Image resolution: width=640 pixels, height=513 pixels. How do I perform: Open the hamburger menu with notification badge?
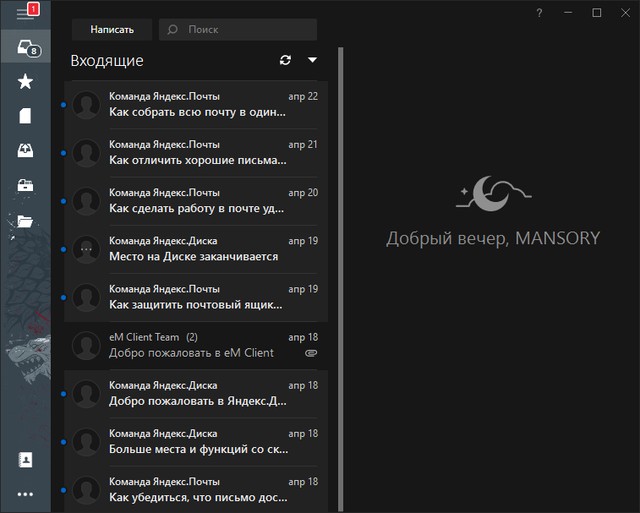coord(25,13)
